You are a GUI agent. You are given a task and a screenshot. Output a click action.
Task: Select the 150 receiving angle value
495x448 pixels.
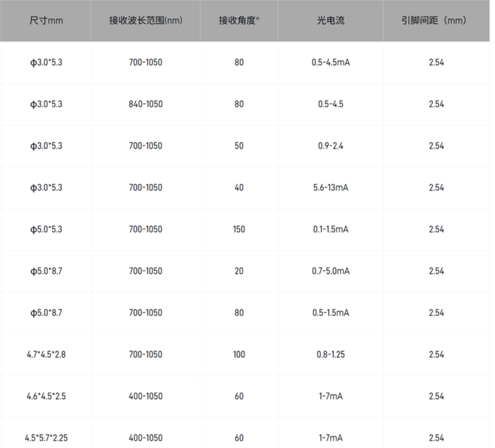[239, 230]
